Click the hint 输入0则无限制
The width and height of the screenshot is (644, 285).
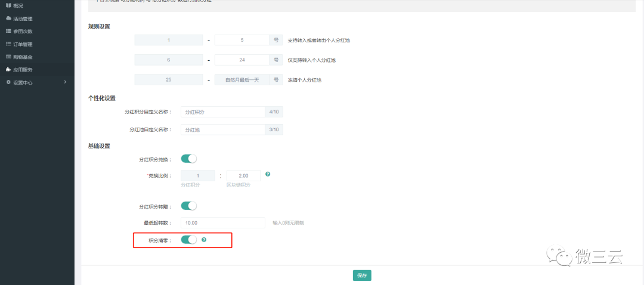pyautogui.click(x=289, y=223)
